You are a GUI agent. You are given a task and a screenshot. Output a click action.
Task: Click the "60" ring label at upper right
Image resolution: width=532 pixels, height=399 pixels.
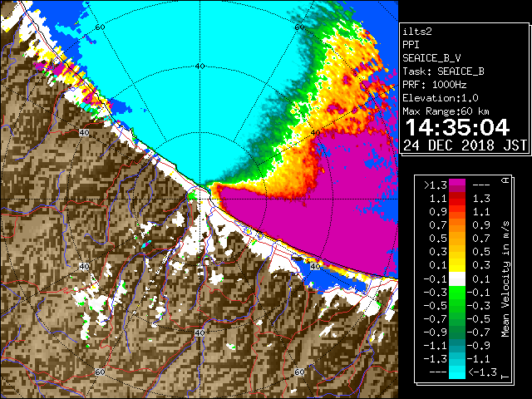click(299, 27)
